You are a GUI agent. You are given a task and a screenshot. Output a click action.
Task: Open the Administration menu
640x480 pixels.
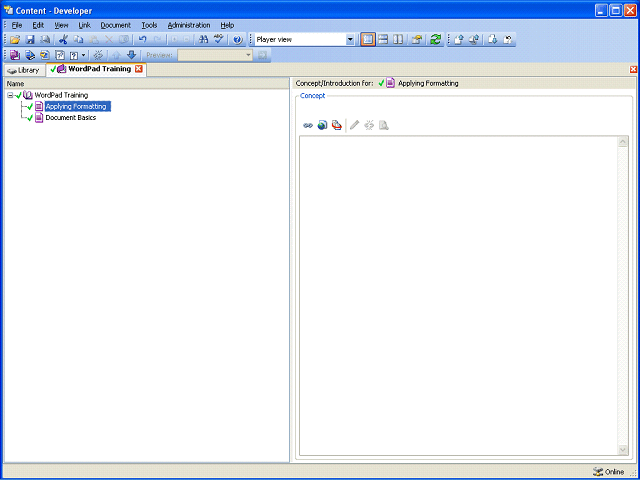tap(189, 25)
